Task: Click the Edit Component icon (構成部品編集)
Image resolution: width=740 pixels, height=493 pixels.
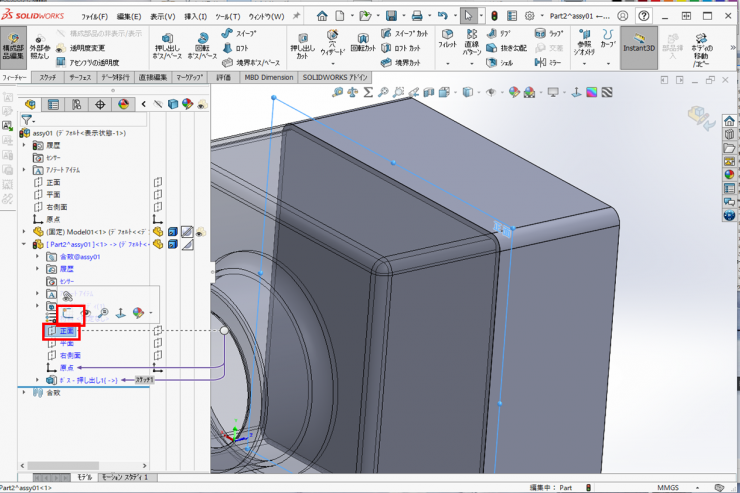Action: pyautogui.click(x=14, y=45)
